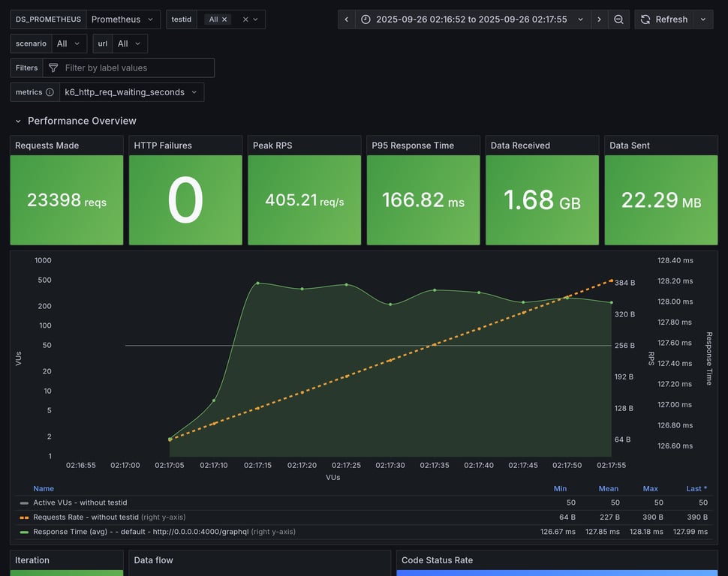Toggle Active VUs series in legend
The height and width of the screenshot is (576, 728).
coord(80,502)
